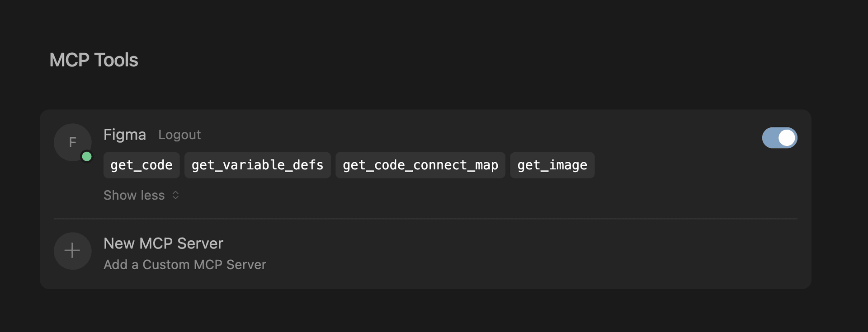Select the get_variable_defs tool chip
The width and height of the screenshot is (868, 332).
pos(257,165)
